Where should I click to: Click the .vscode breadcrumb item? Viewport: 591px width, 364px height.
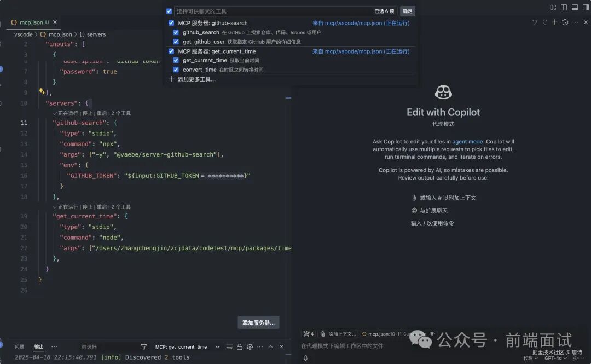[x=23, y=34]
